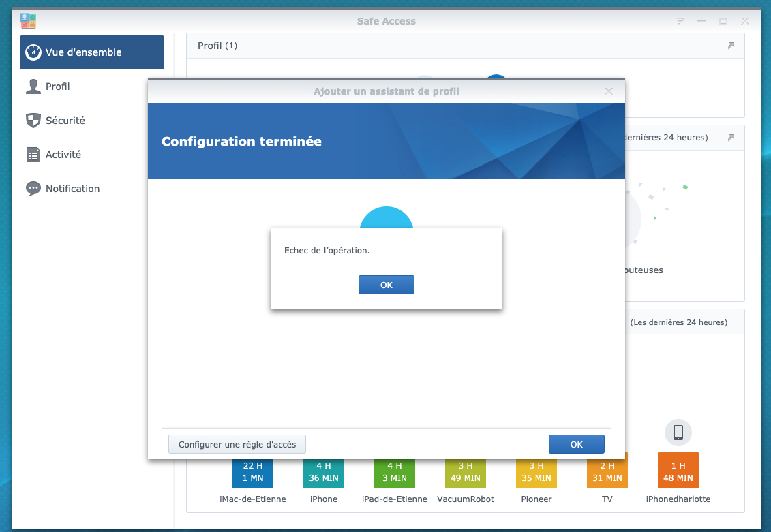Open the Vue d'ensemble dashboard icon
Image resolution: width=771 pixels, height=532 pixels.
click(x=33, y=52)
